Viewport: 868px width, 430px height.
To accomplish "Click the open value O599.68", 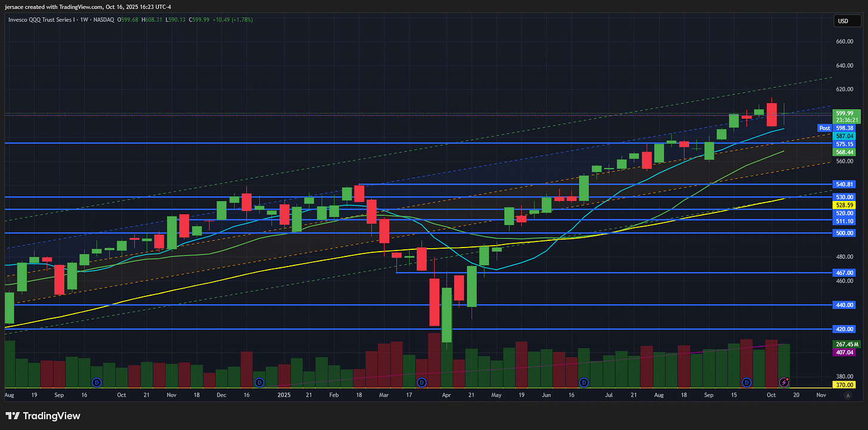I will click(x=128, y=20).
